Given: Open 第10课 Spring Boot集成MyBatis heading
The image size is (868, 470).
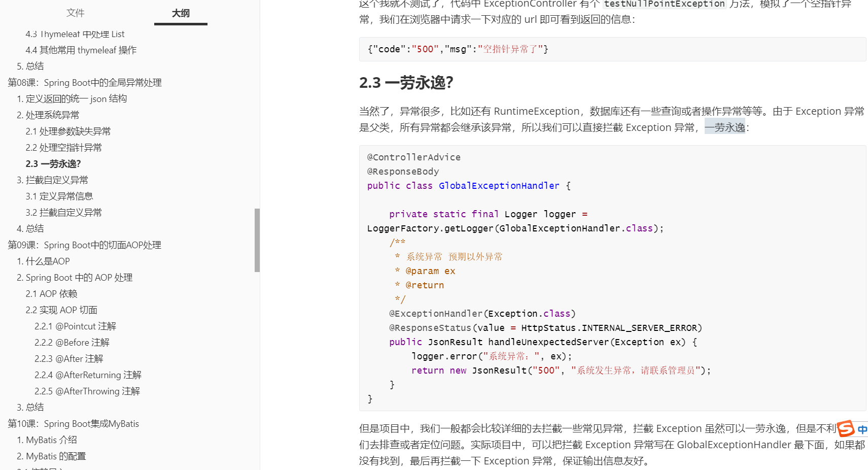Looking at the screenshot, I should (73, 424).
